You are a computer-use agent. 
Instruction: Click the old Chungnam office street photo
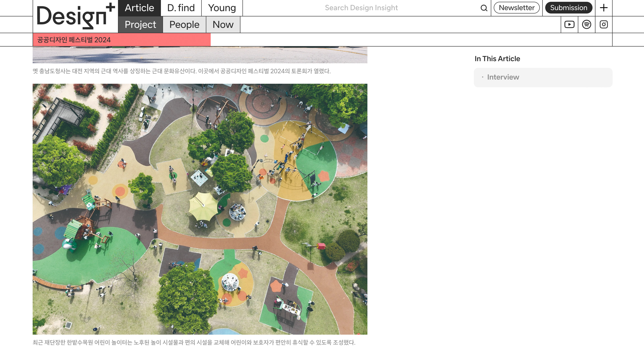pyautogui.click(x=200, y=55)
